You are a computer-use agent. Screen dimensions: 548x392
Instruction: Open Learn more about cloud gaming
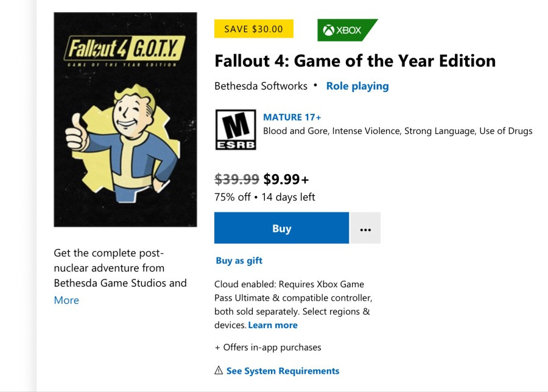coord(273,325)
